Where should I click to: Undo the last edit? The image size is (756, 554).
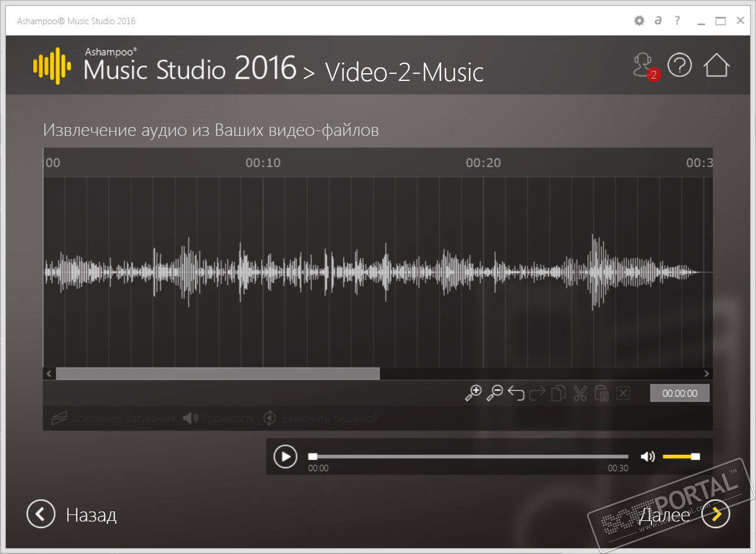pos(516,393)
